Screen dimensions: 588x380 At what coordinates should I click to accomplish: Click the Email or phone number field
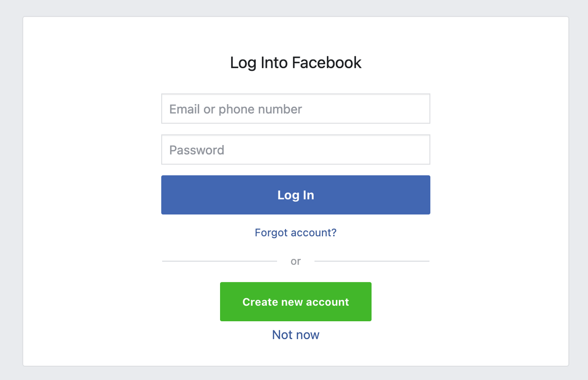(x=295, y=108)
